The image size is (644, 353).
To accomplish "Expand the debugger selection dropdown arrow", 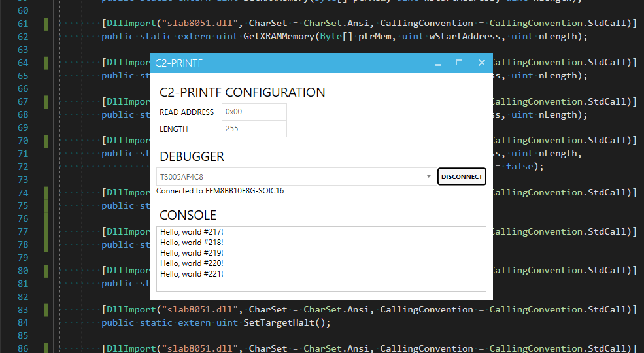I will tap(428, 176).
